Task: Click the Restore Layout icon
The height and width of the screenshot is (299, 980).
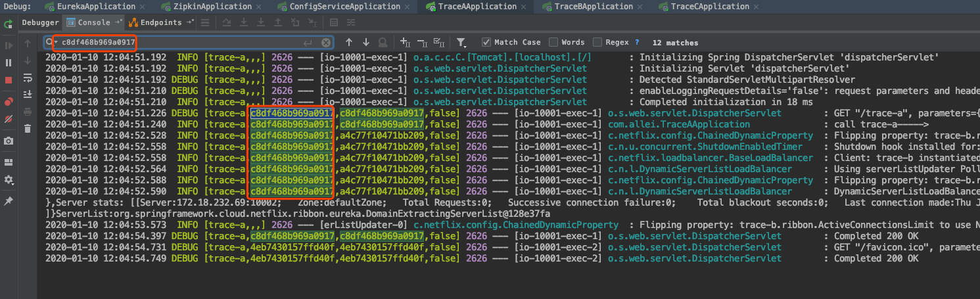Action: click(x=9, y=162)
